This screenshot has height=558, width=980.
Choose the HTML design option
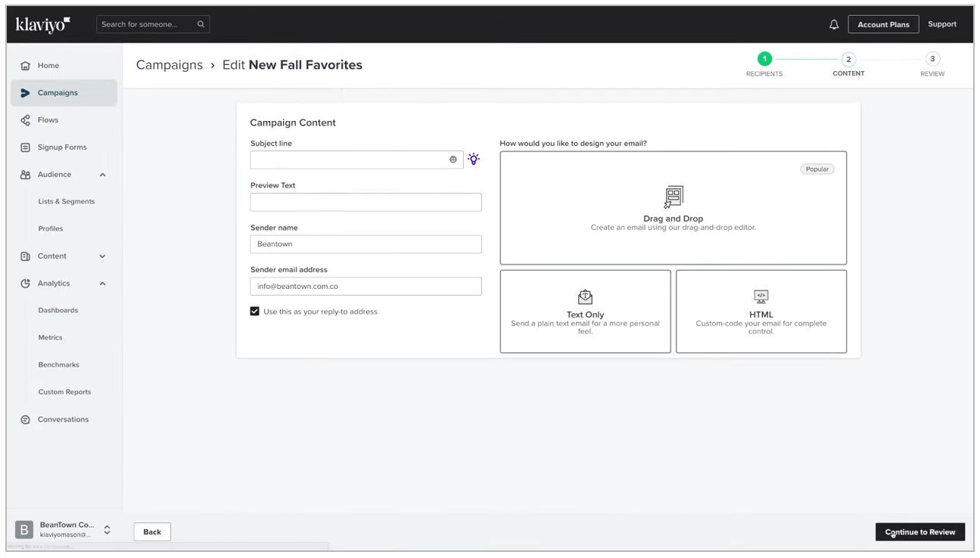click(x=761, y=312)
